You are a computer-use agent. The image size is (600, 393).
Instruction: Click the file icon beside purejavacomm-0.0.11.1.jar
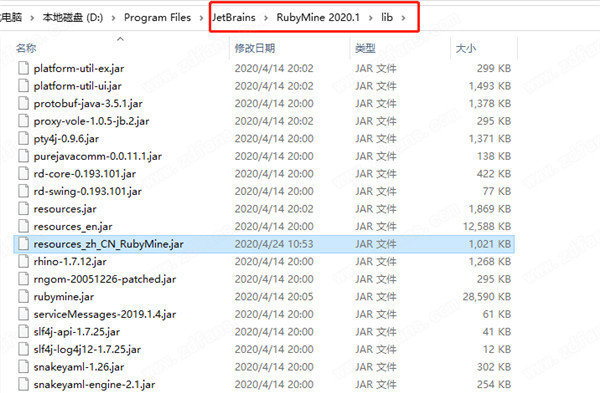click(x=23, y=156)
